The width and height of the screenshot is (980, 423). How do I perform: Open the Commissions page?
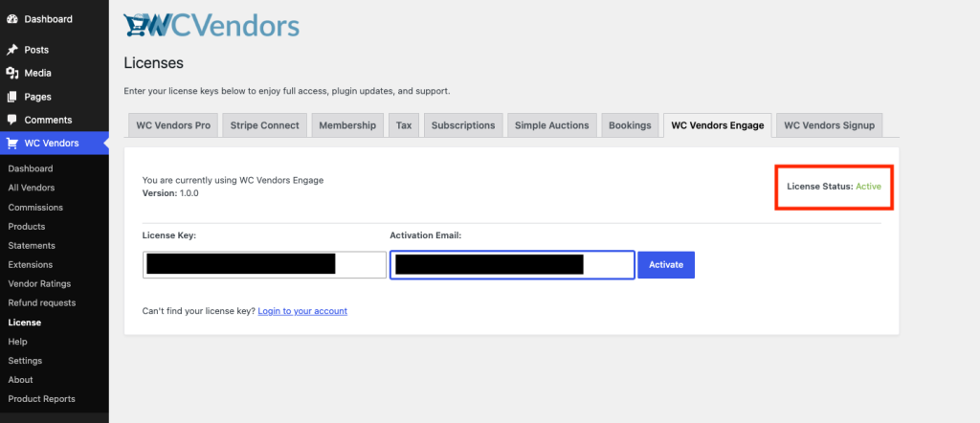point(35,208)
